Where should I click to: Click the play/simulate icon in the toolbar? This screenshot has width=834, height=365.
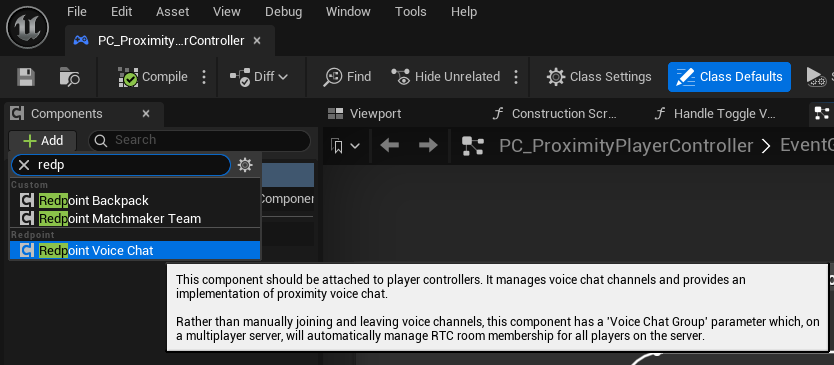(x=816, y=77)
